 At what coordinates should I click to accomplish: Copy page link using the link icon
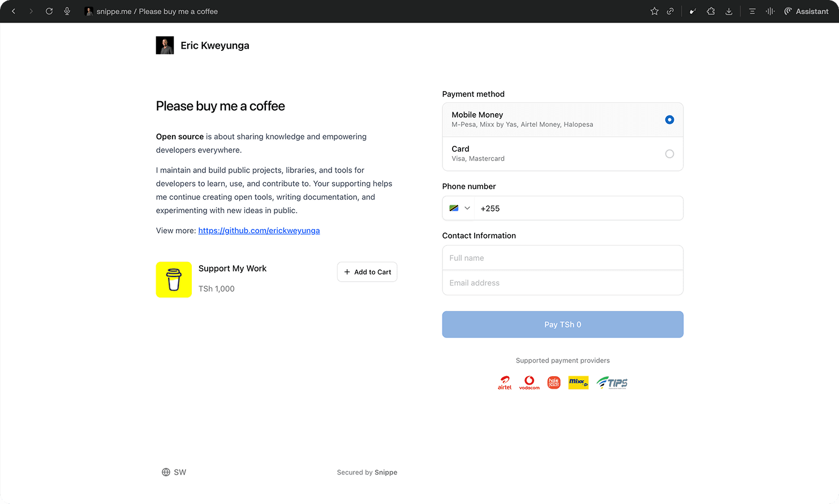point(670,11)
